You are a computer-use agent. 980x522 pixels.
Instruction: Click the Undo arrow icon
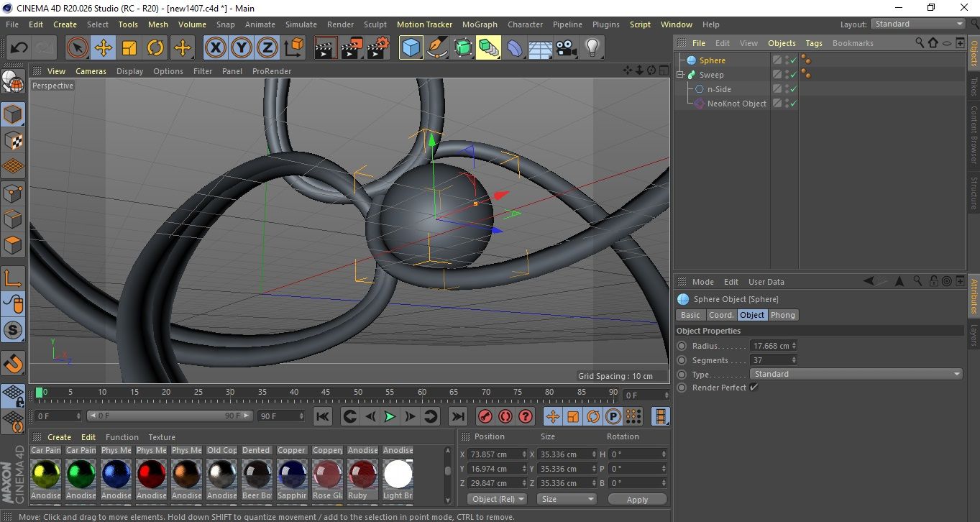click(x=19, y=48)
